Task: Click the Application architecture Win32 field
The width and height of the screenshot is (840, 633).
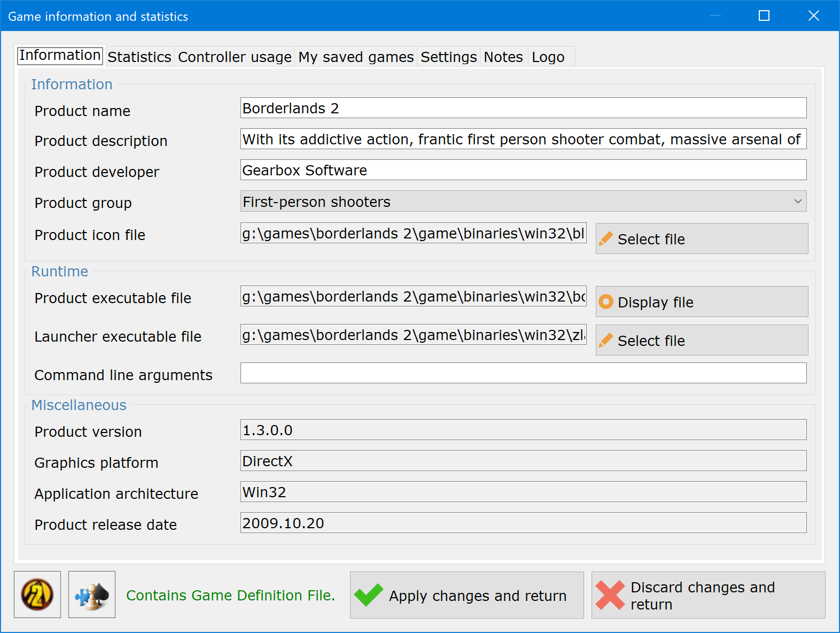Action: [524, 492]
